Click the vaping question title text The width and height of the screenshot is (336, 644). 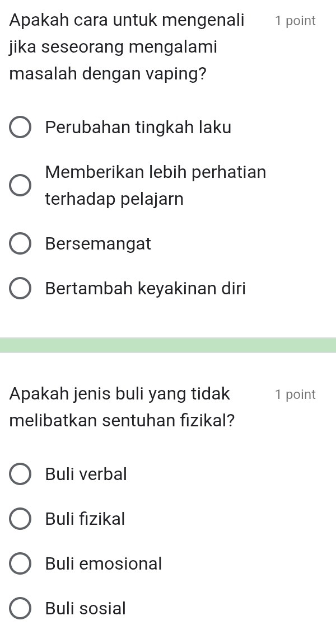point(127,48)
